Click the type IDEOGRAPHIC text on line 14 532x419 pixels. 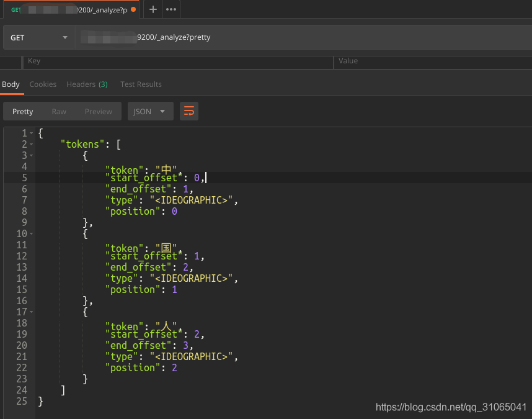(x=192, y=278)
